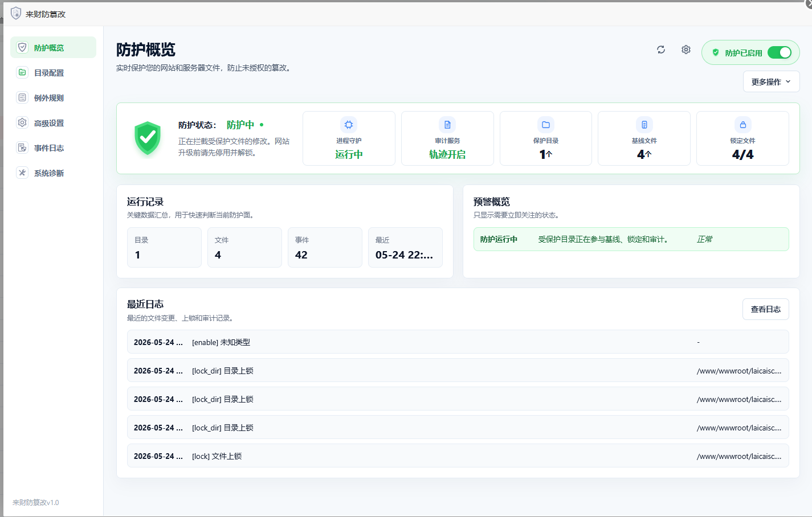
Task: Click the 运行记录 section title
Action: (145, 202)
